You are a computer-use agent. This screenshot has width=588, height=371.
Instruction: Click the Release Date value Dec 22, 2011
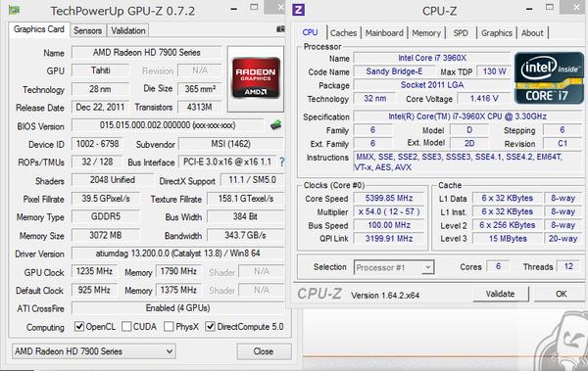tap(100, 107)
